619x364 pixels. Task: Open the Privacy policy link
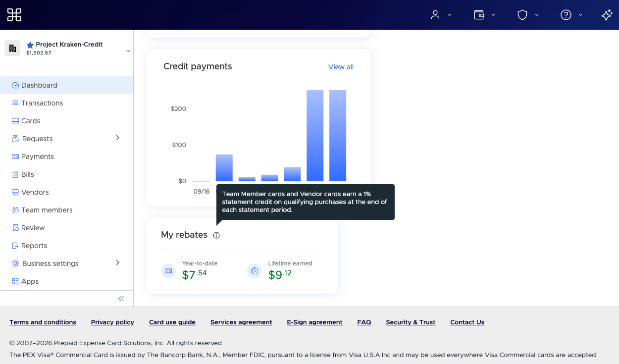(112, 322)
